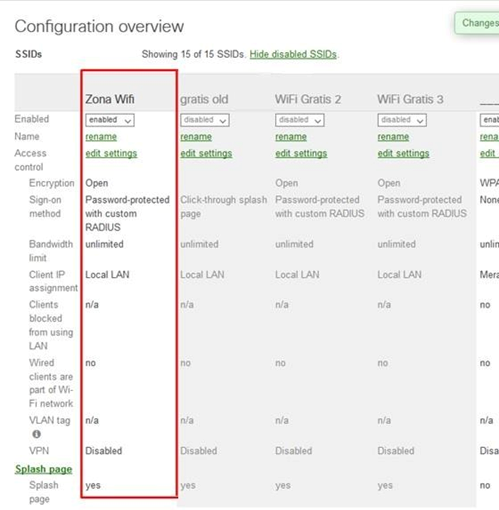
Task: Click the Sign-on method row label
Action: [x=45, y=206]
